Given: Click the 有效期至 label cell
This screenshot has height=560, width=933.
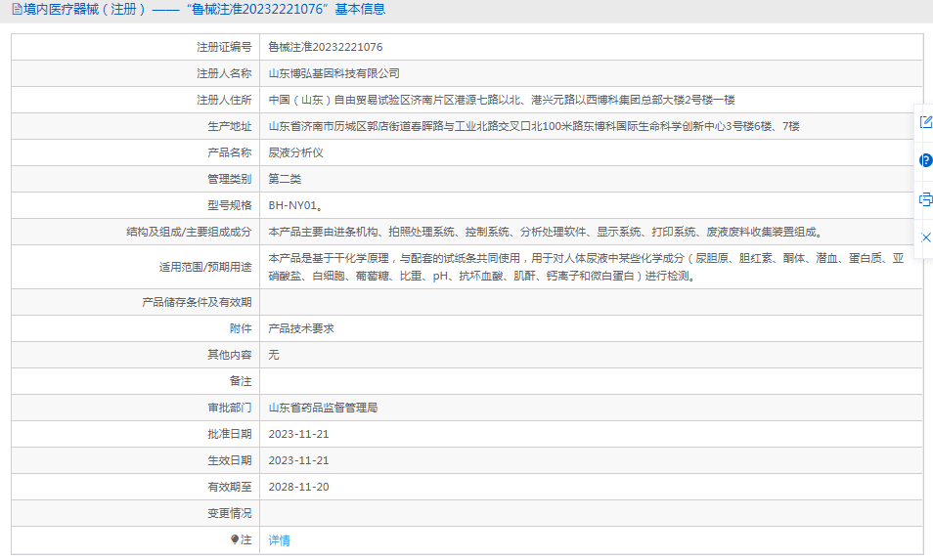Looking at the screenshot, I should 136,487.
